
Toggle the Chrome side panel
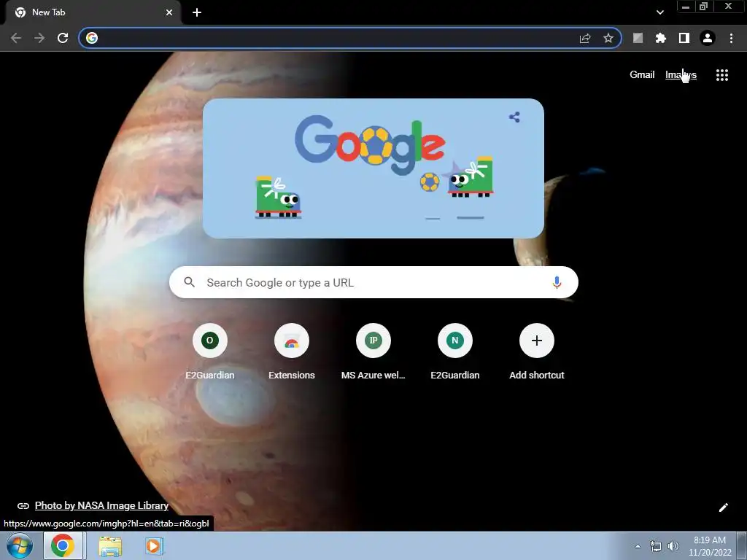[684, 38]
